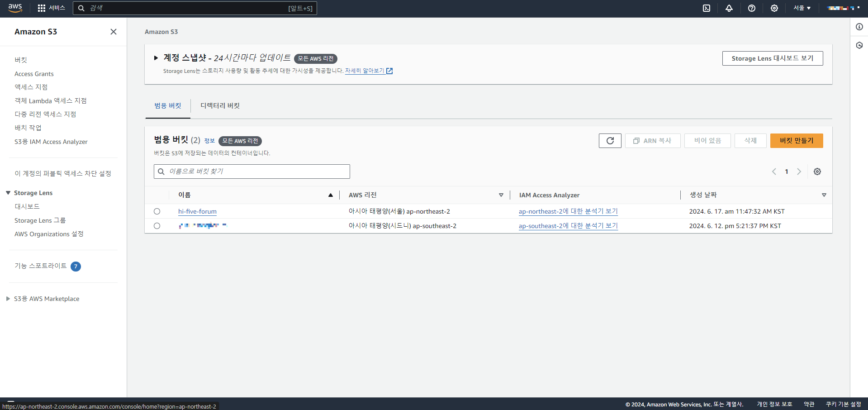Open the hexagon icon on right edge
This screenshot has width=868, height=410.
[x=859, y=45]
